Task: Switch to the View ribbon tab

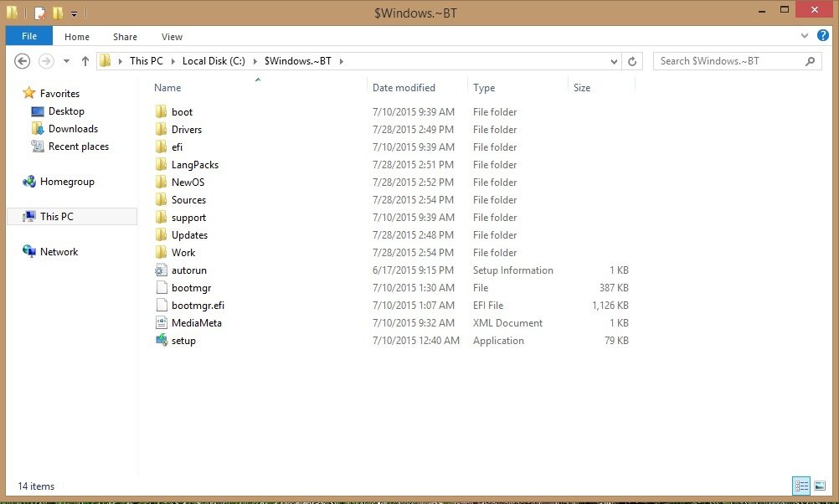Action: click(x=172, y=37)
